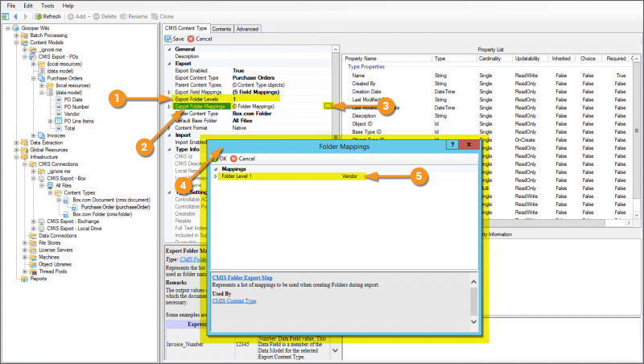Expand the PO Line Items table node
Viewport: 644px width, 364px height.
[x=50, y=121]
